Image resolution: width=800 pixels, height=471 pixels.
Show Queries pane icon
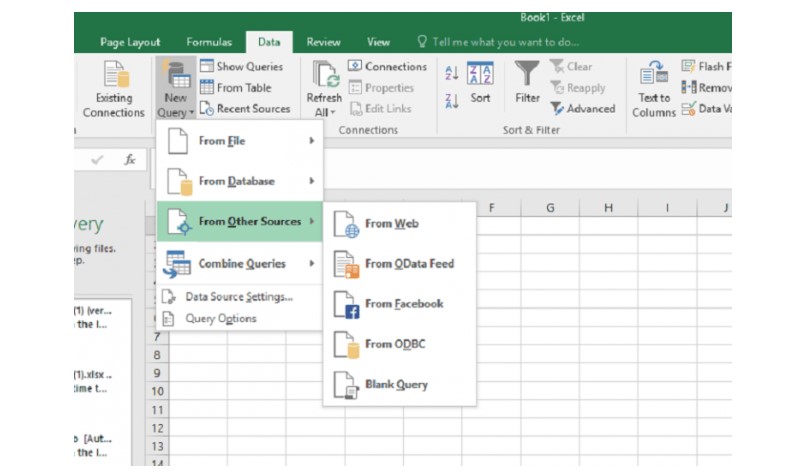click(x=207, y=66)
